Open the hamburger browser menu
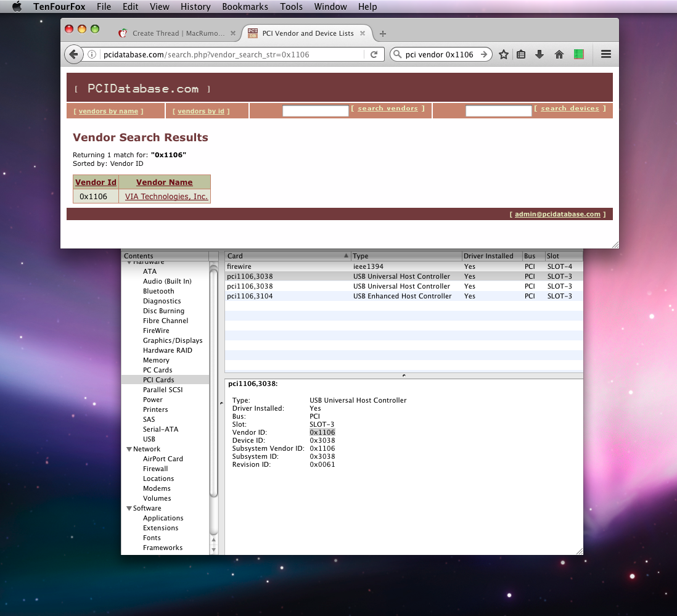This screenshot has width=677, height=616. [x=605, y=54]
